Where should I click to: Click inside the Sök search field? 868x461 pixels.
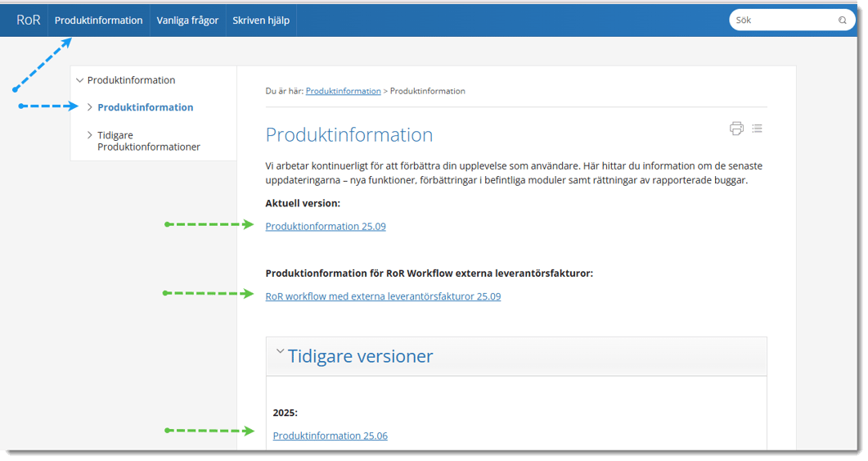[781, 20]
